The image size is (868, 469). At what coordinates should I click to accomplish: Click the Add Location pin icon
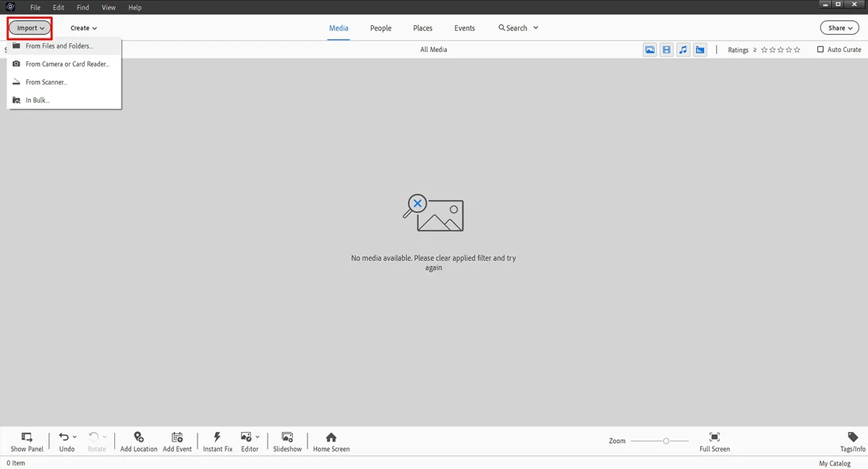click(138, 438)
